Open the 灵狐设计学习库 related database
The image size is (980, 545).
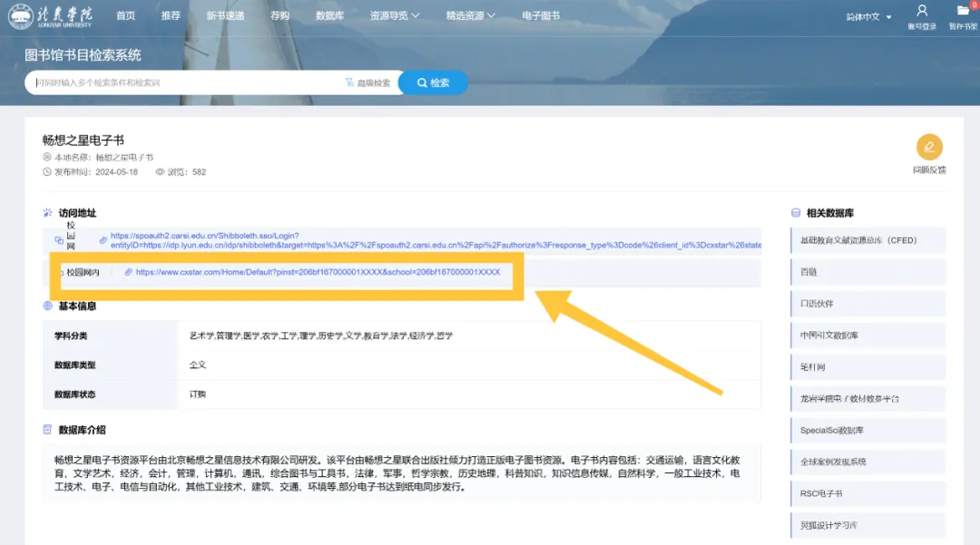click(868, 525)
